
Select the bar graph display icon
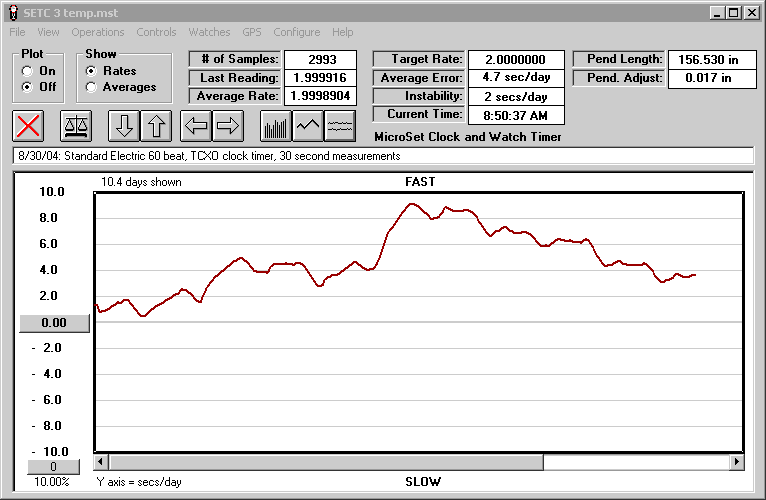point(275,126)
